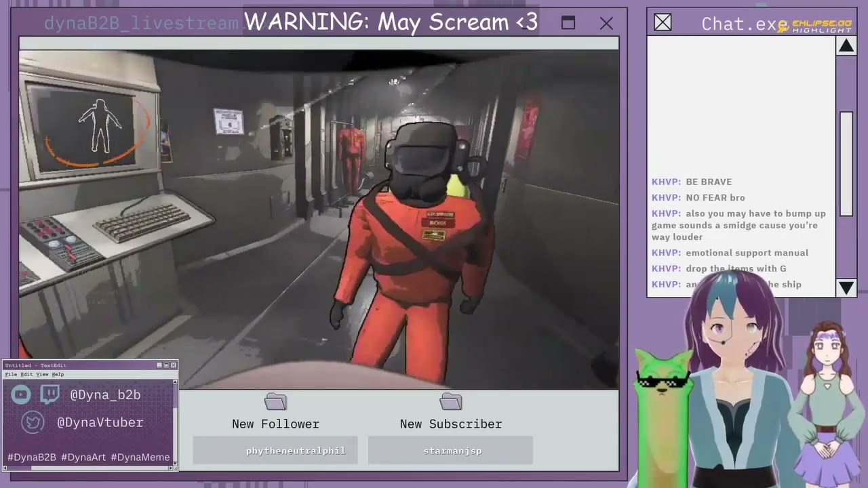The image size is (868, 488).
Task: Open the View menu in TextEdit
Action: coord(42,374)
